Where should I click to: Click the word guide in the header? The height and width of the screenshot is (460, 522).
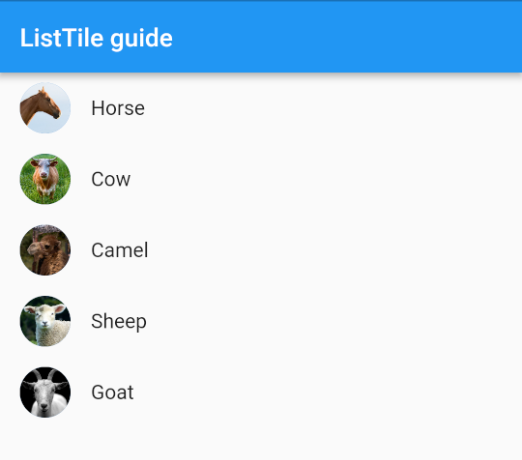coord(141,39)
